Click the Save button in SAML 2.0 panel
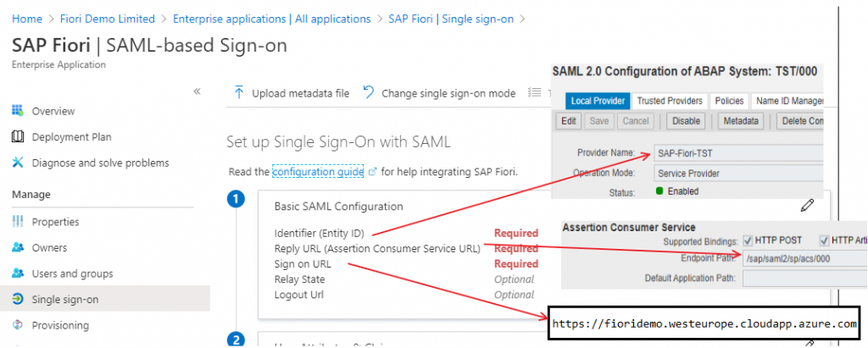The height and width of the screenshot is (348, 868). click(x=599, y=121)
